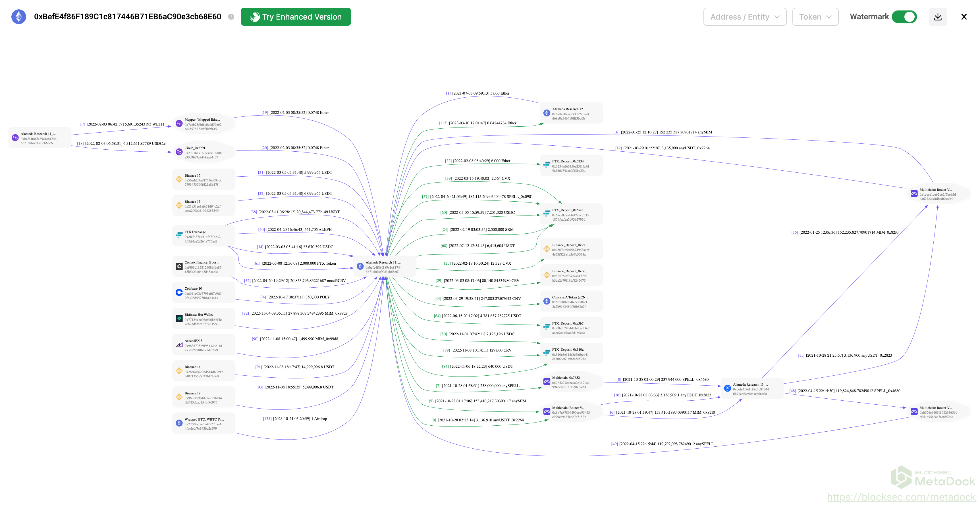Click the Wrapped BTC token node icon

click(179, 423)
